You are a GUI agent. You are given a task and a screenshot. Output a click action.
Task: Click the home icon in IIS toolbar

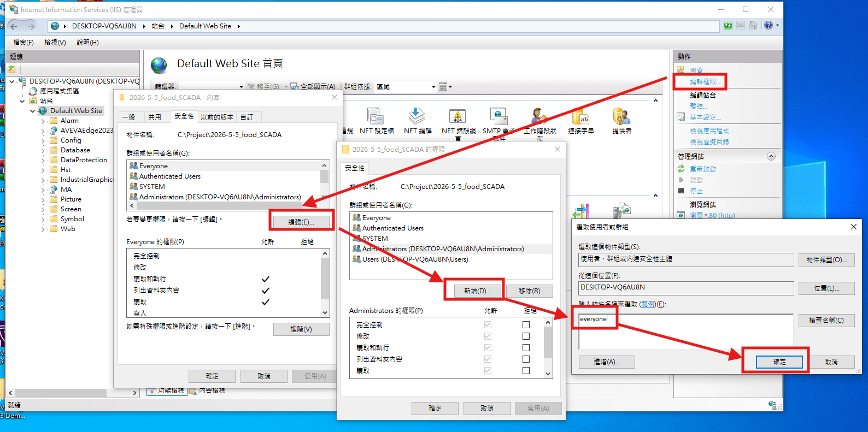(x=753, y=25)
